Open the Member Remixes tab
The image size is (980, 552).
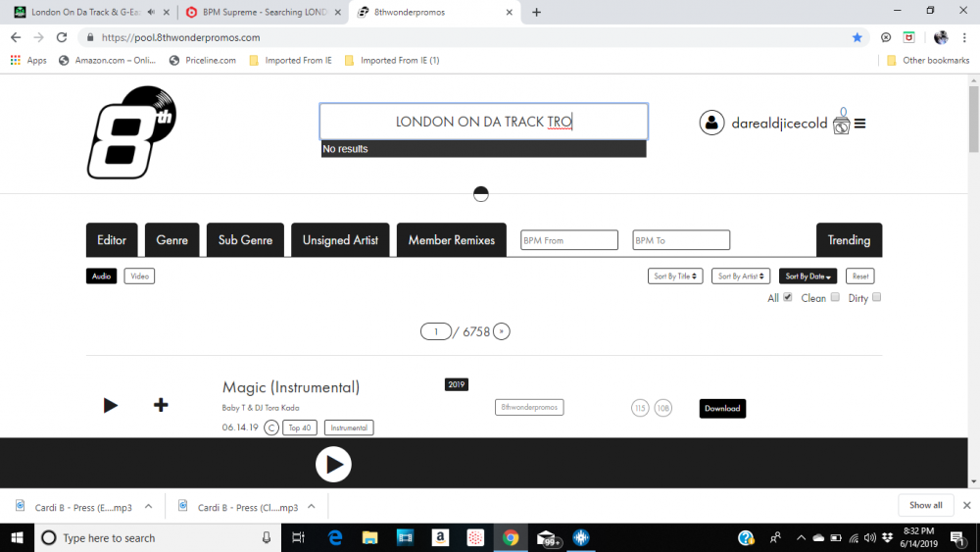(x=451, y=240)
